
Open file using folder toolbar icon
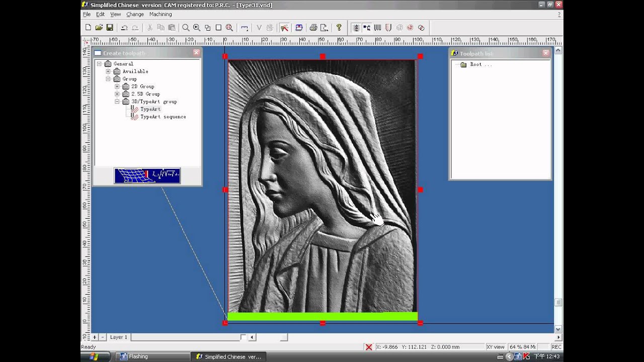click(99, 28)
